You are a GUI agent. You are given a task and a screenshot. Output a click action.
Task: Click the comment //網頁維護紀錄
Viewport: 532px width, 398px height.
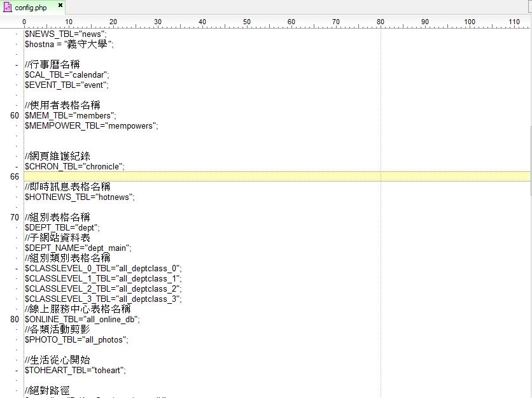click(57, 156)
